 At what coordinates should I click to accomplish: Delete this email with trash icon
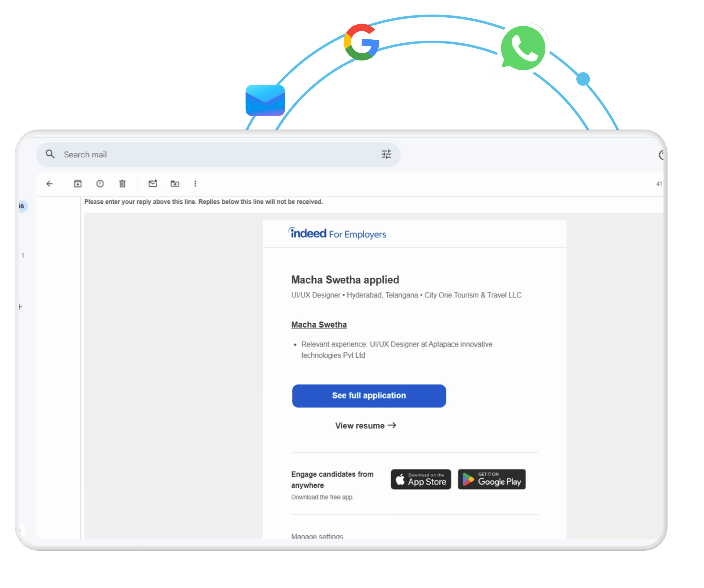tap(122, 183)
